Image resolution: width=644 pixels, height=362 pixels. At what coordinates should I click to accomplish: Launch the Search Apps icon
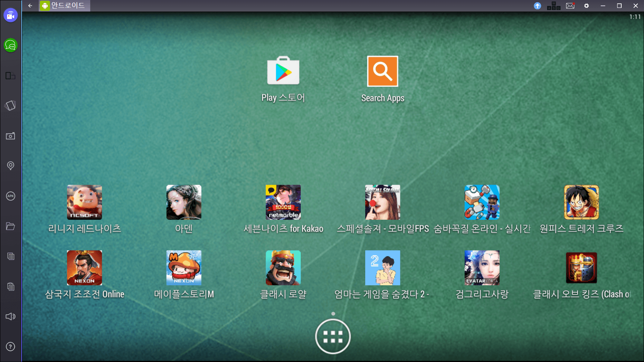click(383, 71)
